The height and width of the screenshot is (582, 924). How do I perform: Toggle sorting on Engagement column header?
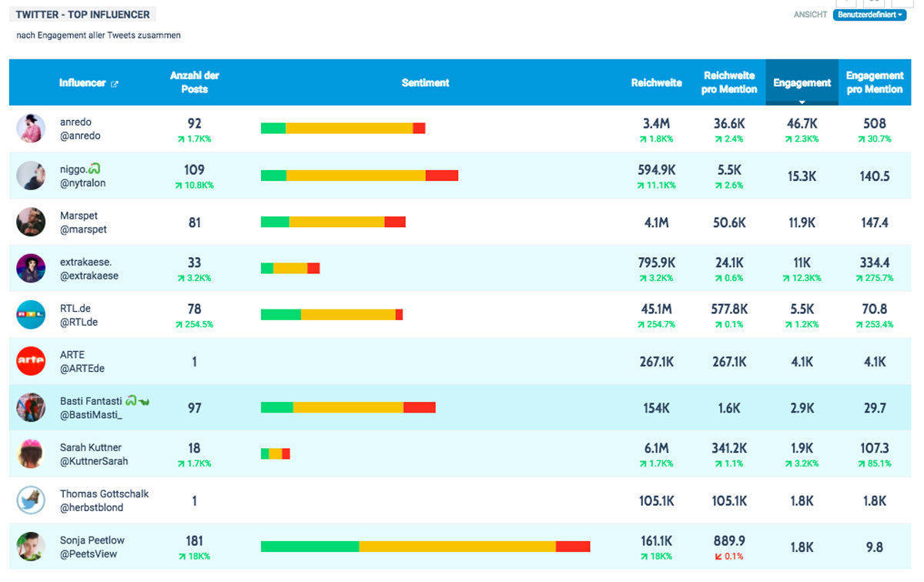(802, 82)
